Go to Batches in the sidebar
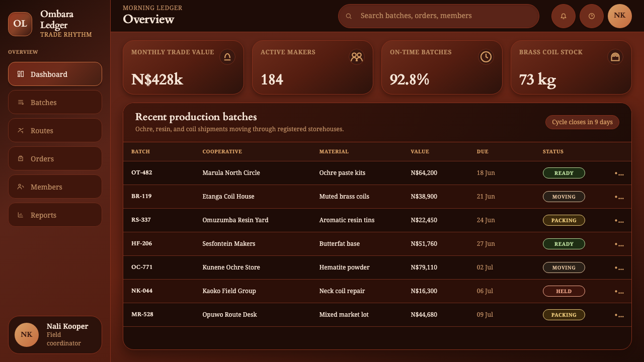The width and height of the screenshot is (644, 362). [55, 102]
